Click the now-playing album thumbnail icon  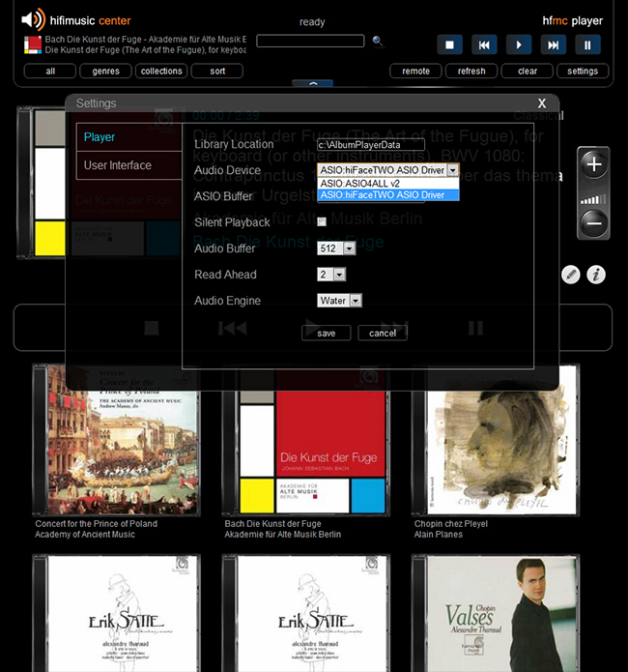pos(33,44)
